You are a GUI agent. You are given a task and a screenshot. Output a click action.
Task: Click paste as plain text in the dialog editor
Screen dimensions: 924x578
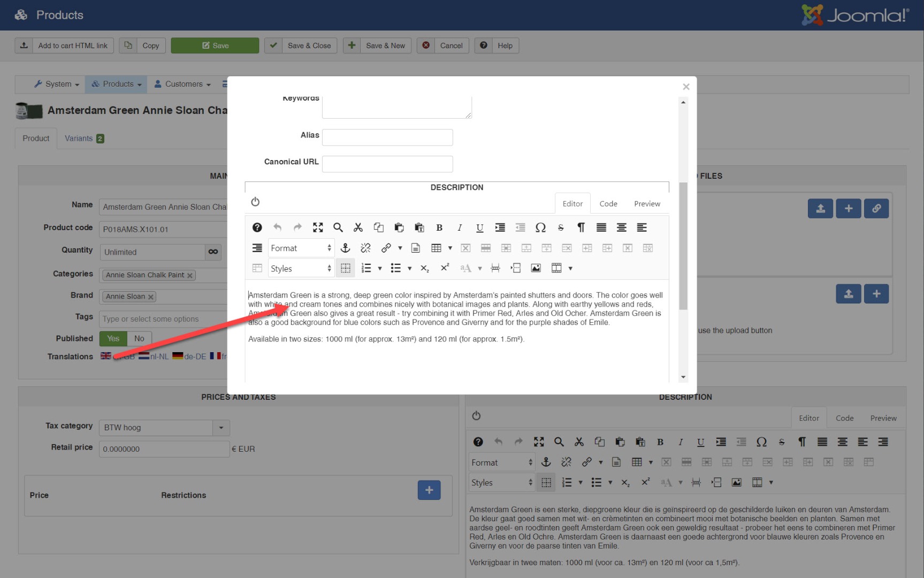point(419,227)
